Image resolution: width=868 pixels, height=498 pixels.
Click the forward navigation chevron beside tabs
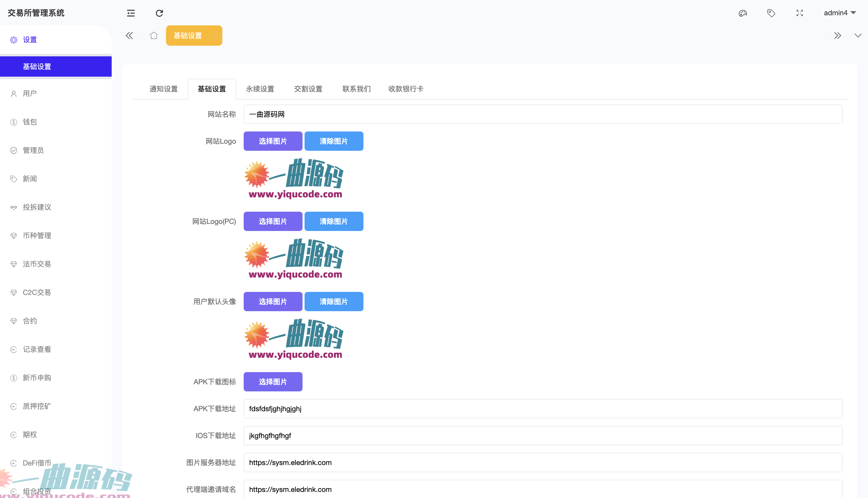pyautogui.click(x=838, y=35)
